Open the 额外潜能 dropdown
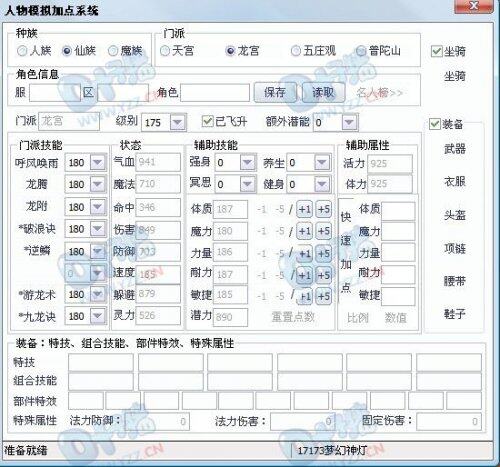 (349, 122)
